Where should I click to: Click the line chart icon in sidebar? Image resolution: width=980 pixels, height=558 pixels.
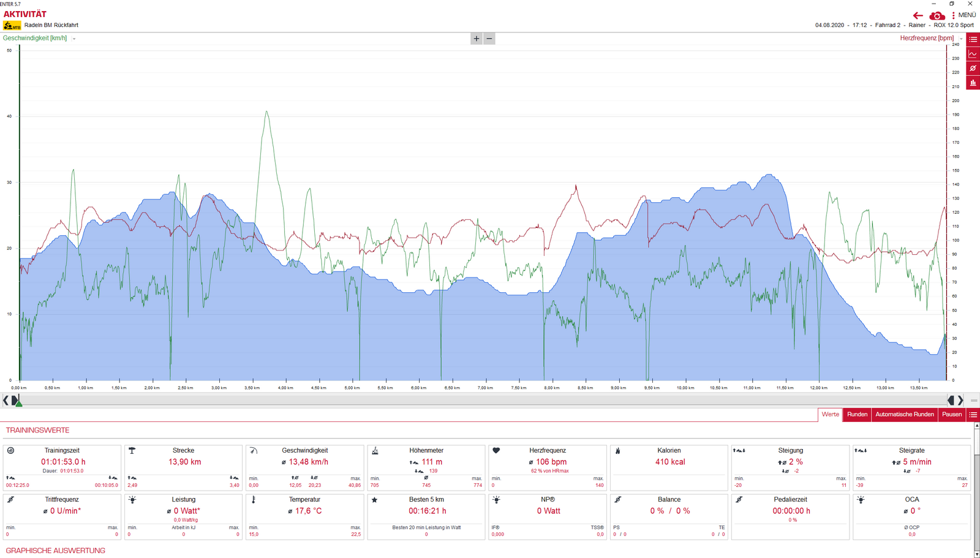coord(973,54)
